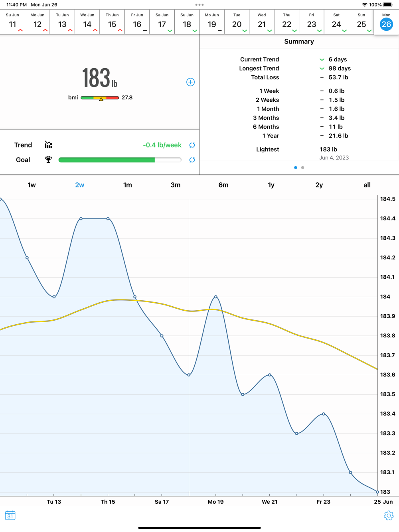This screenshot has width=399, height=532.
Task: Select the all chart range
Action: tap(367, 185)
